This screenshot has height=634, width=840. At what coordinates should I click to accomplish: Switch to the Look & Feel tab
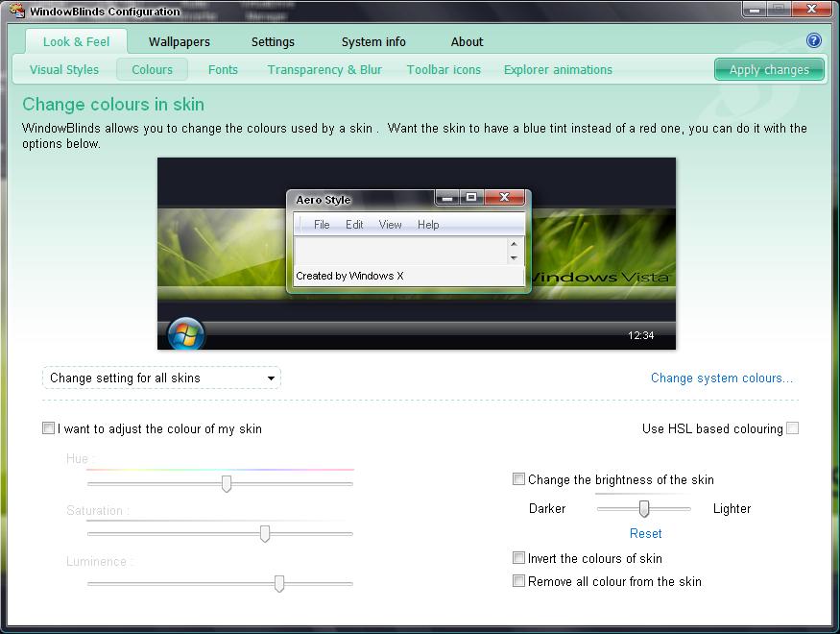(76, 42)
